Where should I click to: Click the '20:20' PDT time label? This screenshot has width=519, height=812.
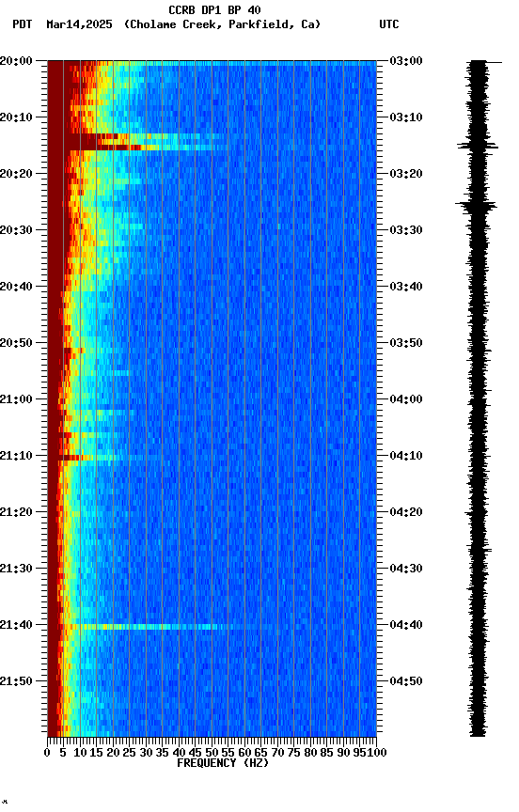coord(16,174)
